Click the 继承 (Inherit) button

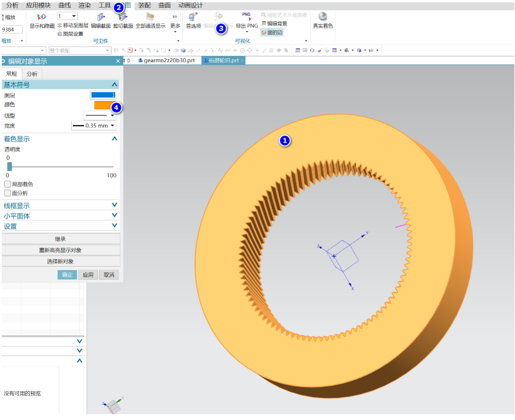(x=60, y=239)
